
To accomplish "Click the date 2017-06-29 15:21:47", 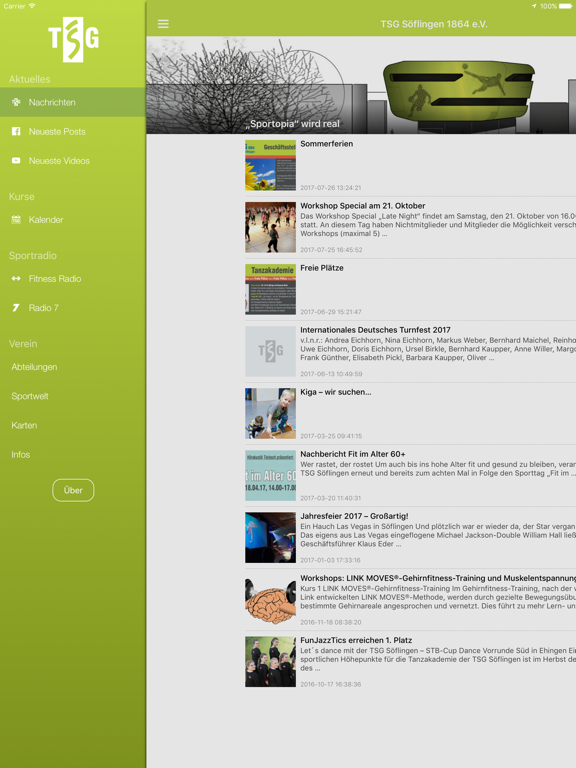I will [331, 312].
